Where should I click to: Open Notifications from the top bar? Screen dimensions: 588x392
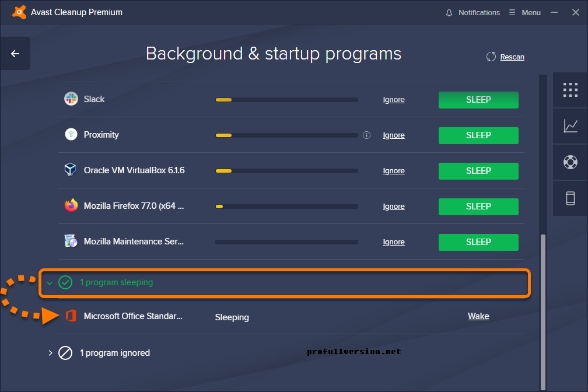(x=473, y=12)
